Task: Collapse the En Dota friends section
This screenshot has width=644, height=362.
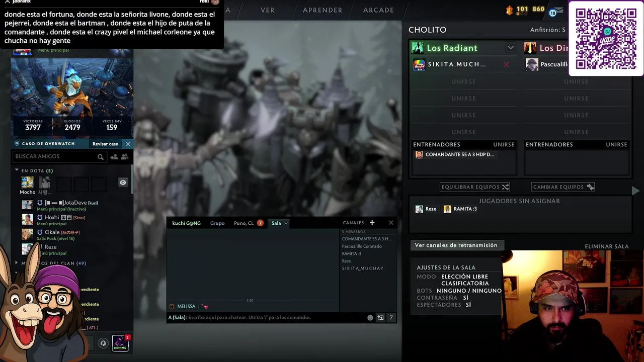Action: point(17,170)
